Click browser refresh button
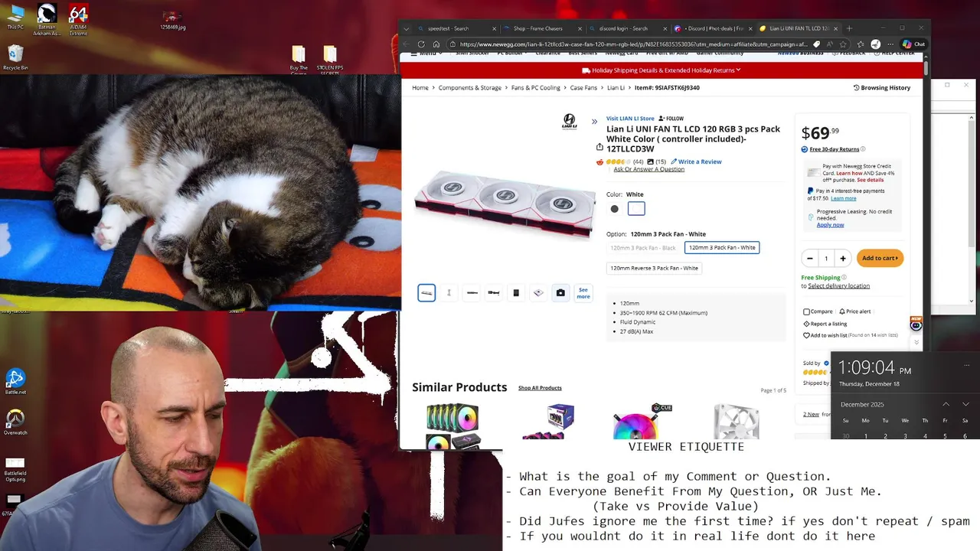980x551 pixels. 421,44
